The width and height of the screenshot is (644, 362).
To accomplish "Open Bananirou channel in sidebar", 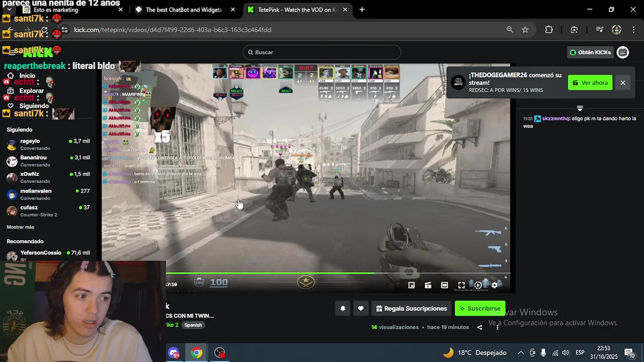I will point(48,161).
